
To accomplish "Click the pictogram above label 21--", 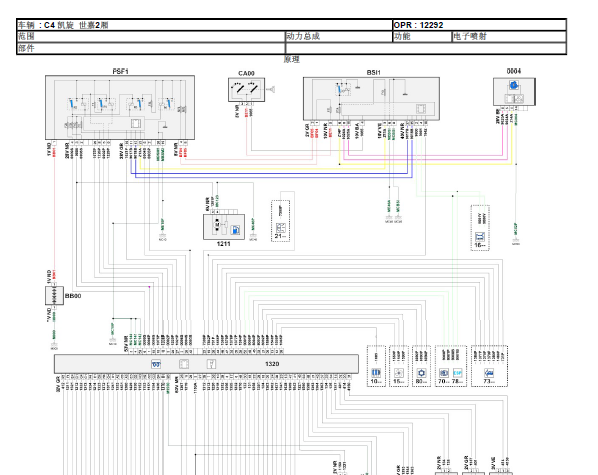I will (x=281, y=228).
